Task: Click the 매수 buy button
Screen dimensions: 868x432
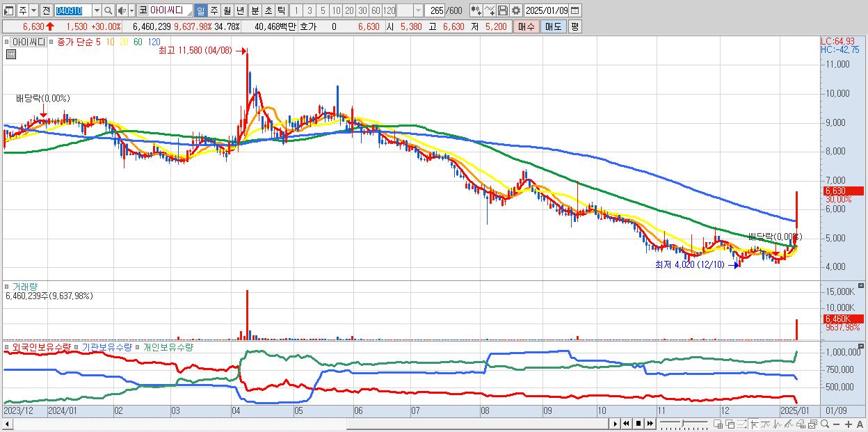Action: (527, 26)
